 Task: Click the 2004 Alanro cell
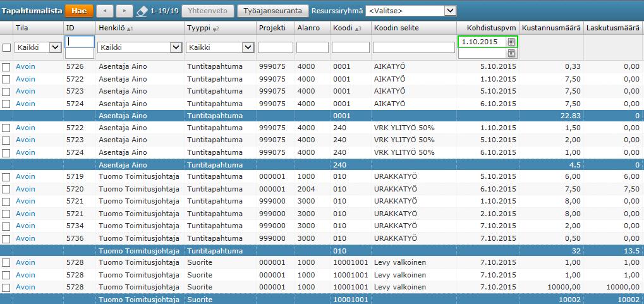pyautogui.click(x=306, y=189)
